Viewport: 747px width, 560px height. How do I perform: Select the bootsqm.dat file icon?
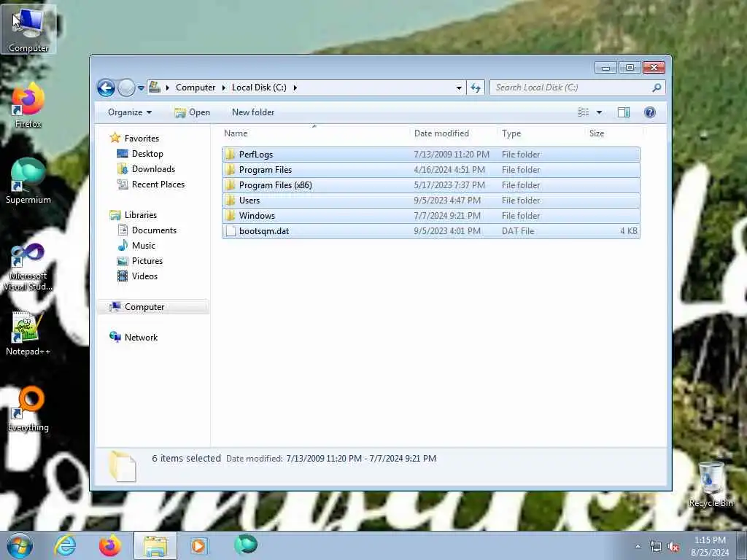(x=231, y=231)
